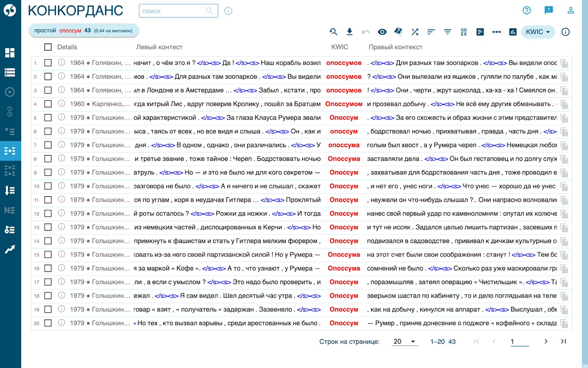Image resolution: width=588 pixels, height=368 pixels.
Task: Click the small nodes icon in sidebar
Action: [x=10, y=112]
